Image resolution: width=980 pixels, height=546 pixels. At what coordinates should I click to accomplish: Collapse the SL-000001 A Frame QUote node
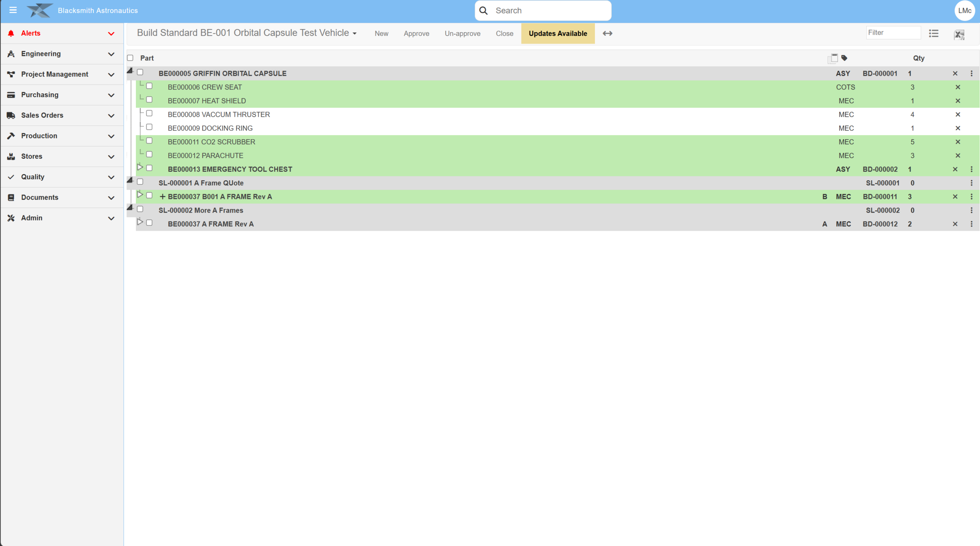(x=130, y=180)
